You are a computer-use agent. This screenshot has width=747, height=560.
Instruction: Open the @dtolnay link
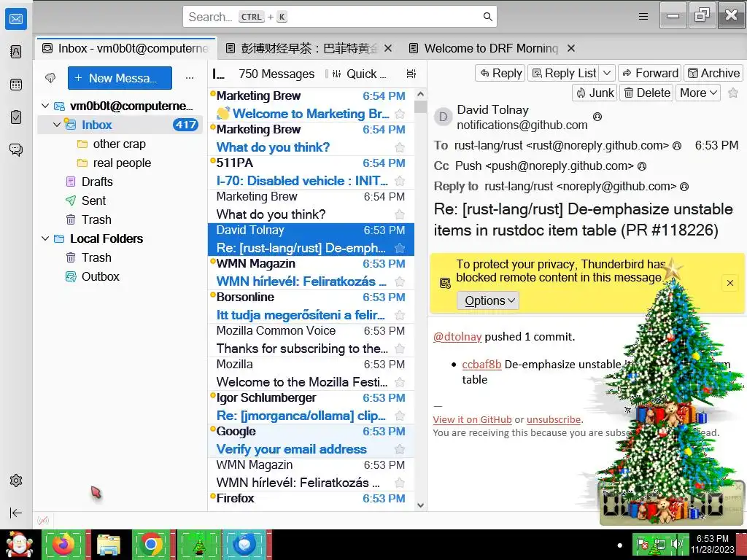click(x=457, y=337)
